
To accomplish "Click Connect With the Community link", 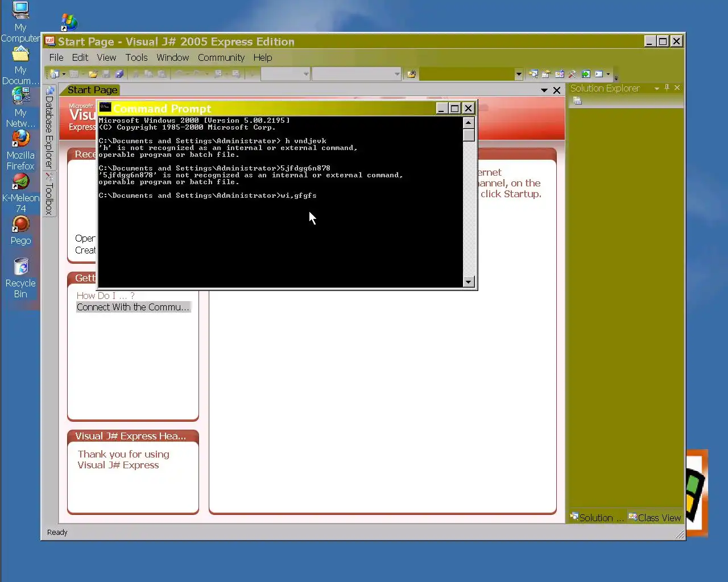I will 133,307.
